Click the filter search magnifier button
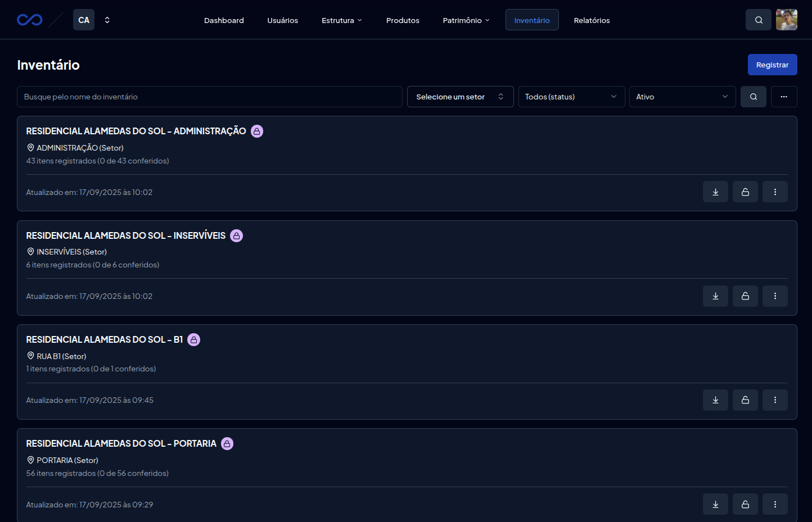Image resolution: width=812 pixels, height=522 pixels. point(753,97)
